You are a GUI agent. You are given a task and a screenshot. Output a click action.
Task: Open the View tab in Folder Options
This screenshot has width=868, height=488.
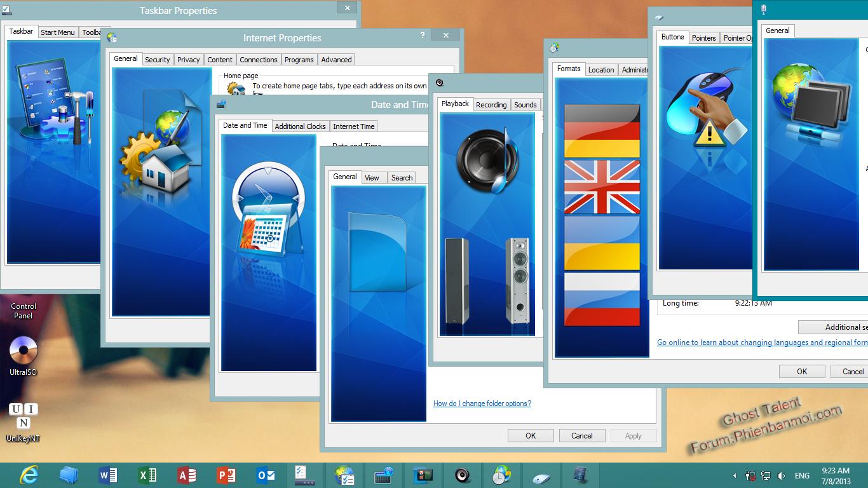tap(372, 178)
